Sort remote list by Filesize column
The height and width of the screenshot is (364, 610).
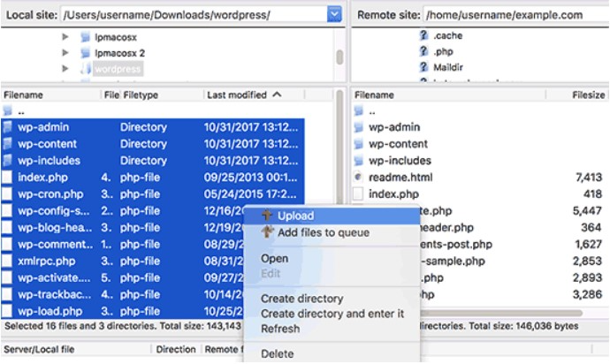pyautogui.click(x=588, y=95)
